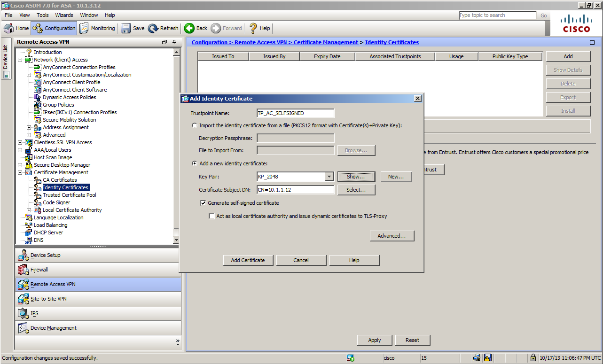Open the Wizards menu
603x364 pixels.
click(64, 15)
